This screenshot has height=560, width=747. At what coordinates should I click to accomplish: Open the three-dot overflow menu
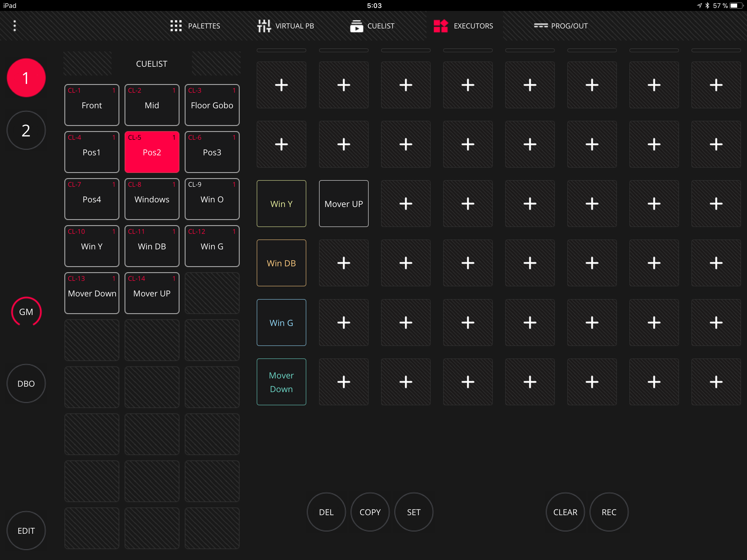tap(14, 26)
